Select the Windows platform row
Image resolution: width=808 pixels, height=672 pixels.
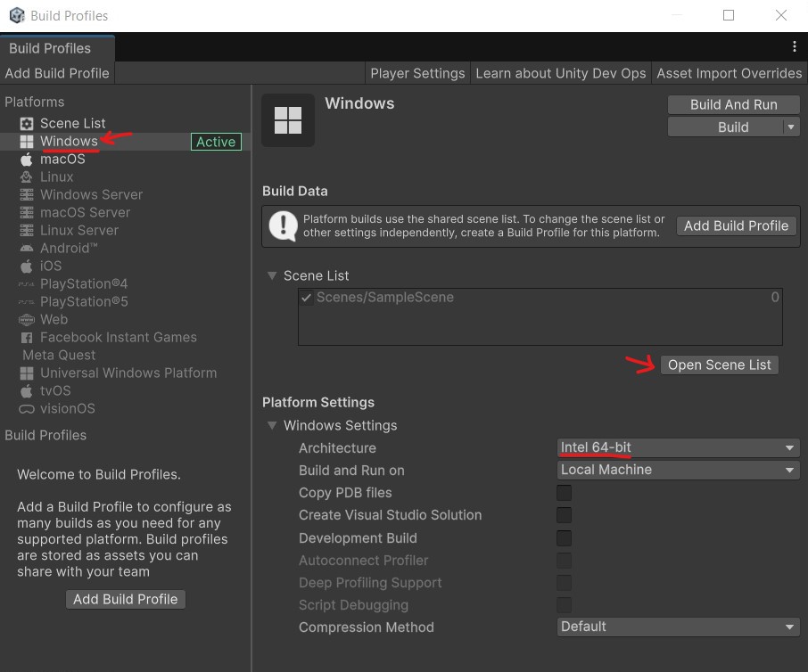pos(125,142)
